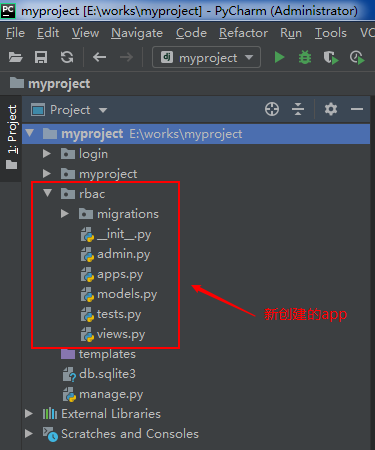
Task: Click the Back navigation arrow
Action: click(x=99, y=58)
